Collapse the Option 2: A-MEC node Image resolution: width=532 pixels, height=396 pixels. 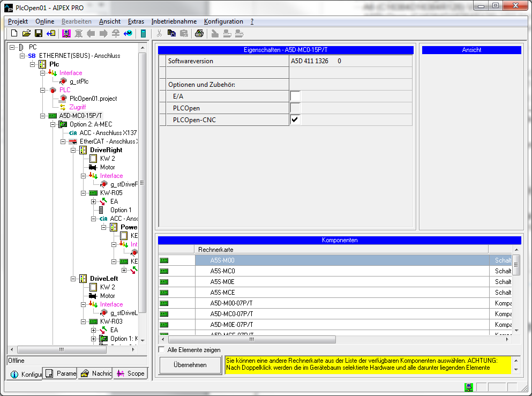click(x=53, y=124)
